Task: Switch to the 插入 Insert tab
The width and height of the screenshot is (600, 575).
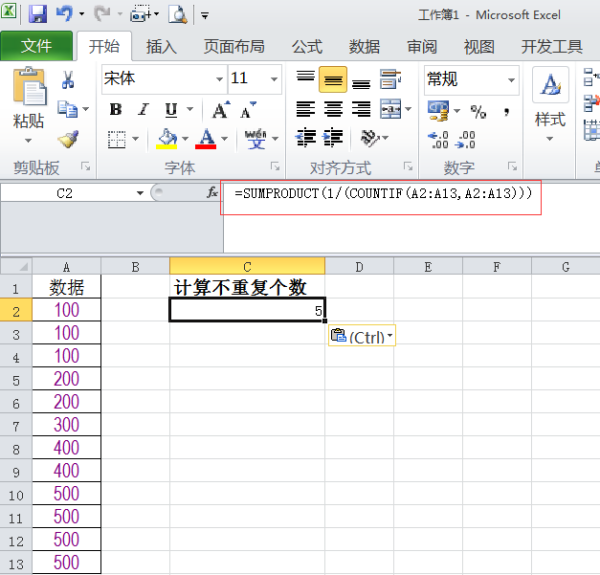Action: click(161, 47)
